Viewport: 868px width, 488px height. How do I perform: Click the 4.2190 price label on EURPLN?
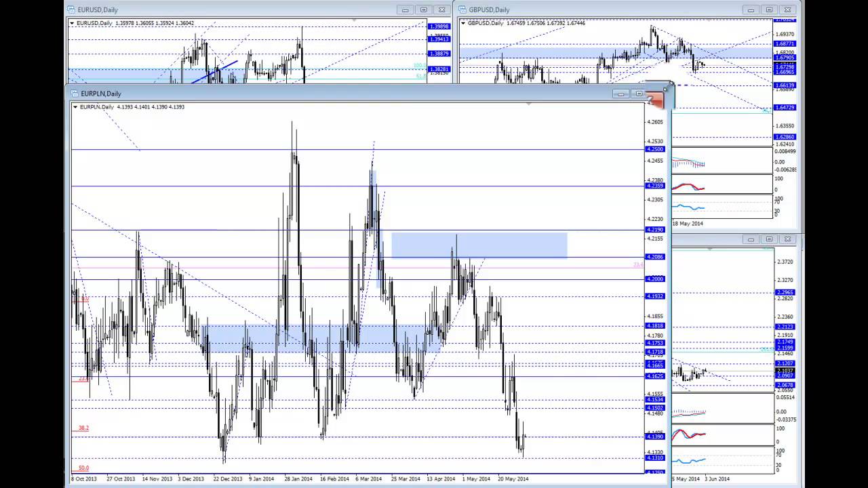click(655, 230)
